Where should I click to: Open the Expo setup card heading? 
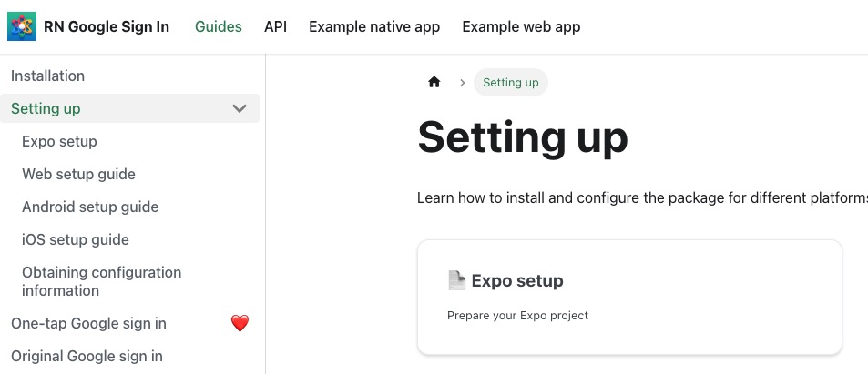coord(517,280)
